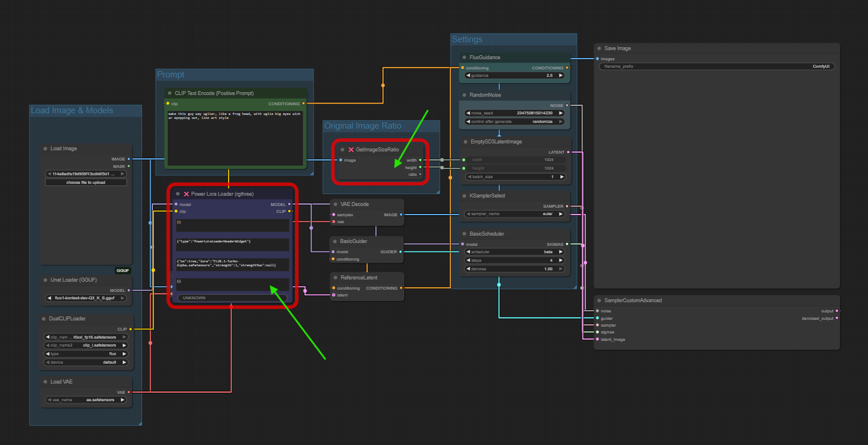This screenshot has height=445, width=868.
Task: Toggle collapse of the RandomNoise node
Action: [464, 94]
